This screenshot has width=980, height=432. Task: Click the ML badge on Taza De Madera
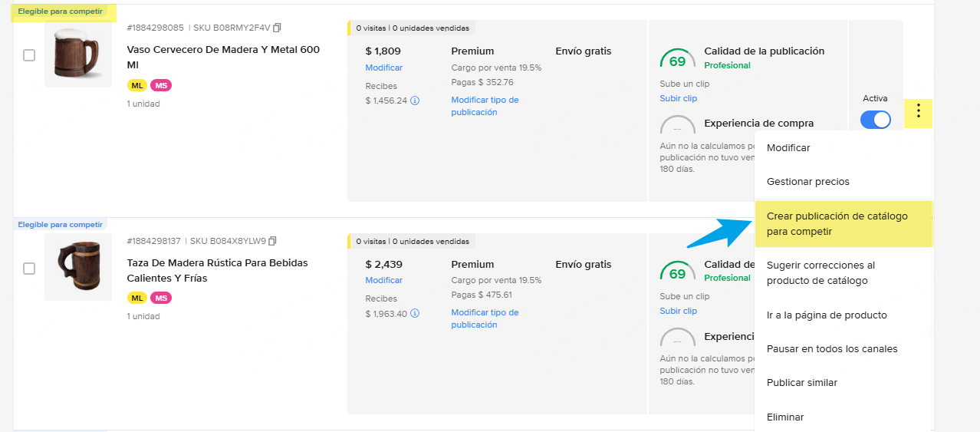pos(137,298)
